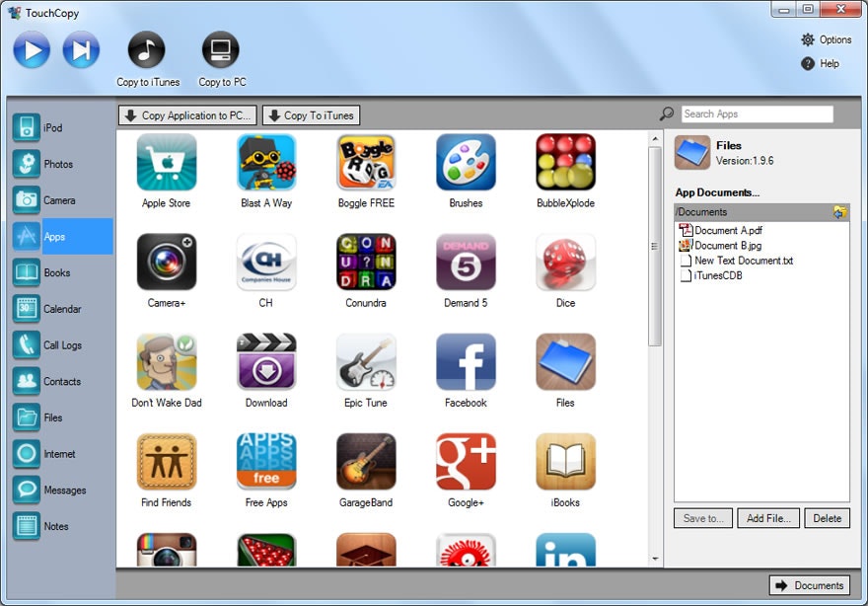Select iPod in the sidebar

pos(61,128)
